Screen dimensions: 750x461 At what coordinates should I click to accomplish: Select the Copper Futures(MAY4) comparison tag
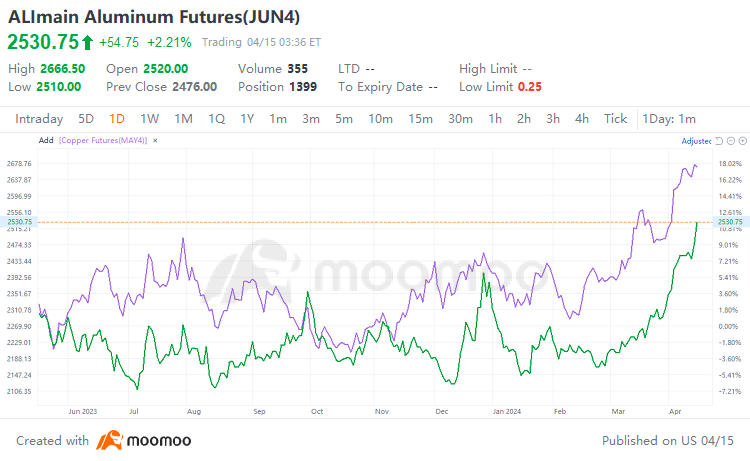[103, 141]
